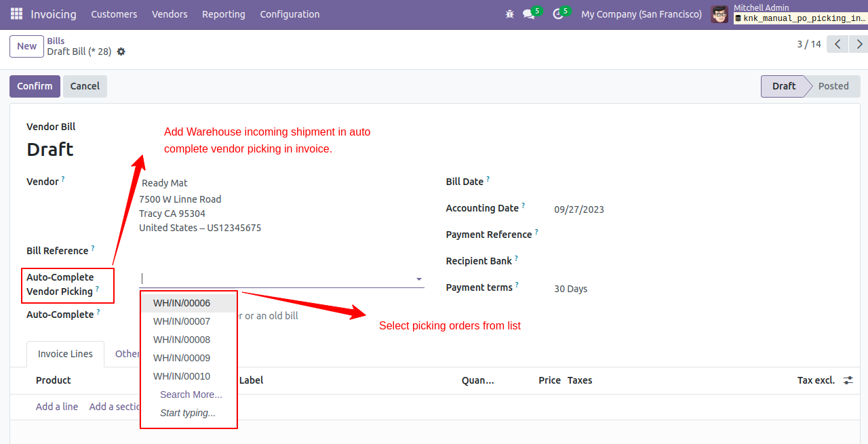Click Mitchell Admin avatar
Screen dimensions: 868x444
coord(719,14)
